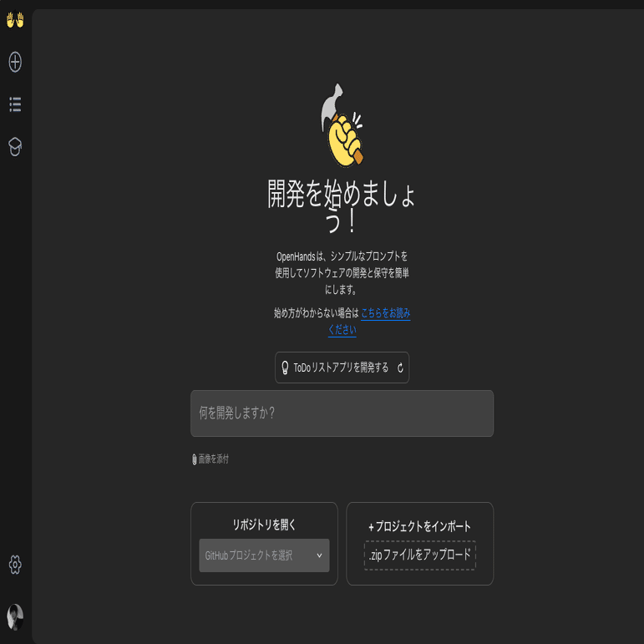Click the paperclip attach icon
Viewport: 644px width, 644px height.
coord(195,459)
